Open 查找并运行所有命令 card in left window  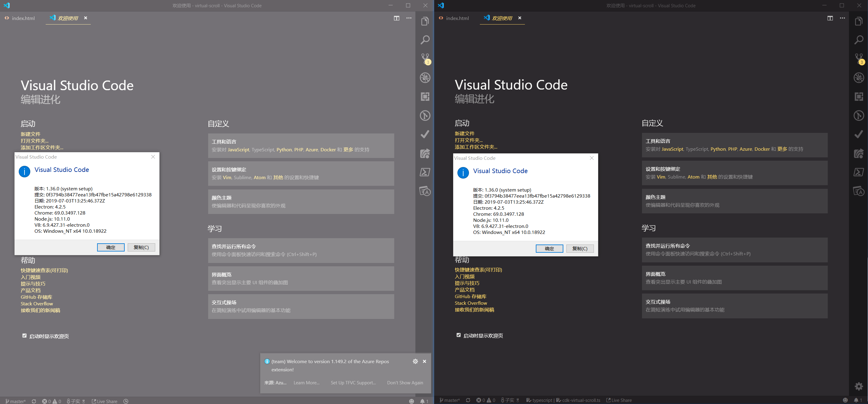point(301,250)
